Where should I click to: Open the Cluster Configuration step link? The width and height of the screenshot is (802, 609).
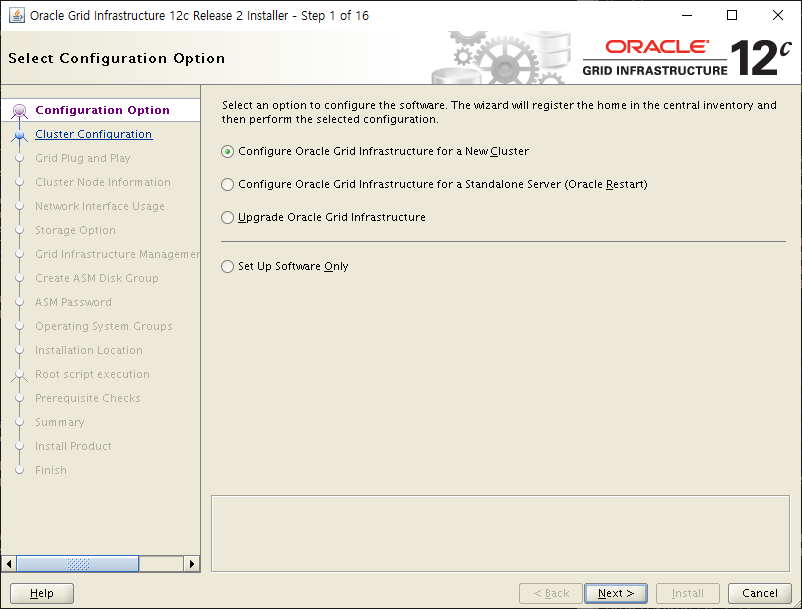pos(94,134)
